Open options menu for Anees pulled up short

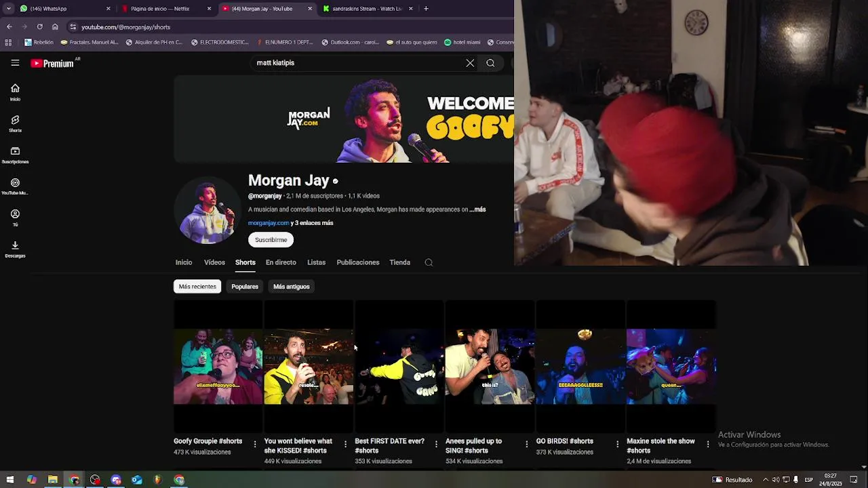click(527, 444)
